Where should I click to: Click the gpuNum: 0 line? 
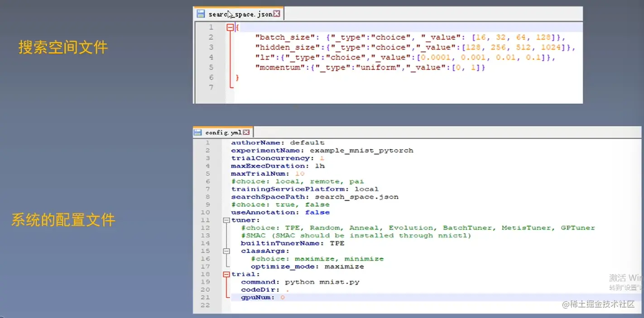coord(263,298)
